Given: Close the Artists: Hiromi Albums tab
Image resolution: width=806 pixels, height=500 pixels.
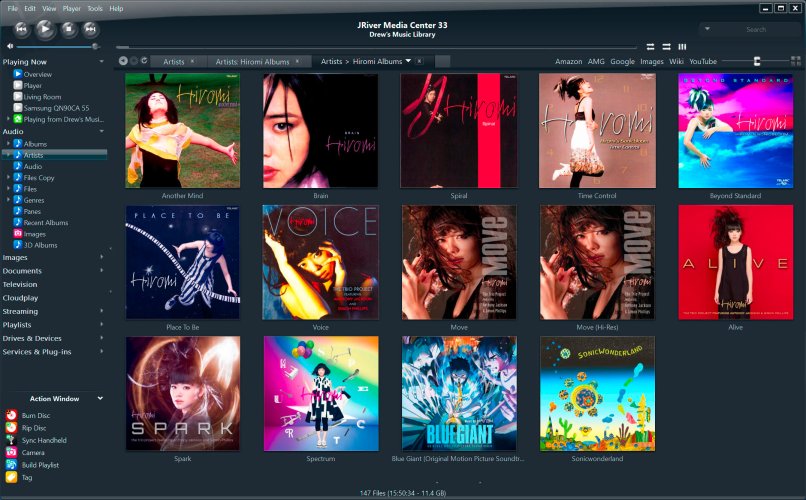Looking at the screenshot, I should click(297, 61).
